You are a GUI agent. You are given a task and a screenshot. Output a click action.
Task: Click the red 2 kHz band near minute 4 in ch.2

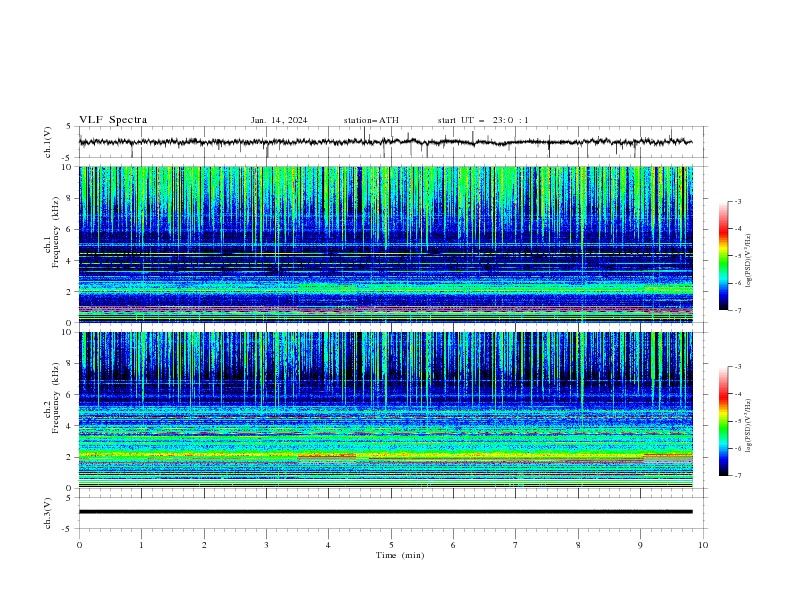(327, 456)
